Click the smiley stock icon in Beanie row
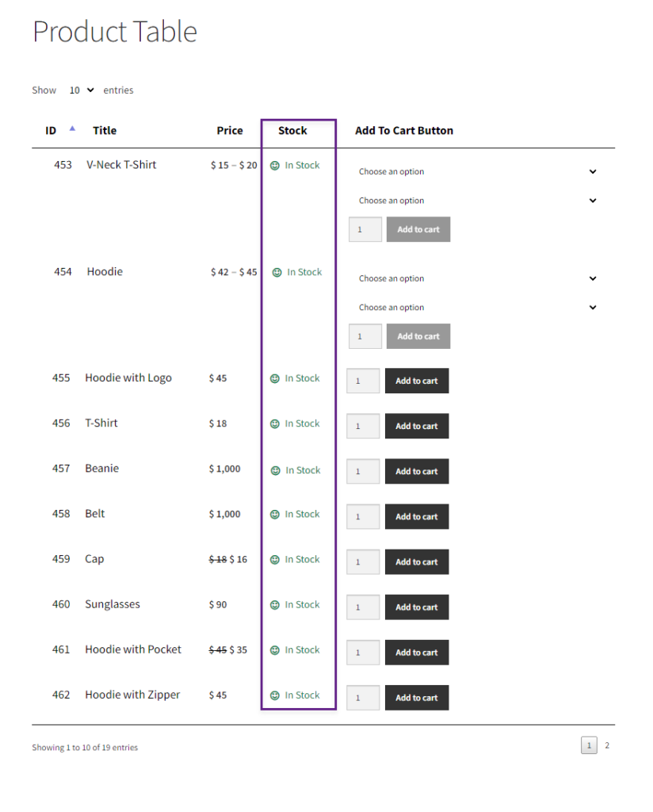The image size is (653, 812). [x=275, y=471]
